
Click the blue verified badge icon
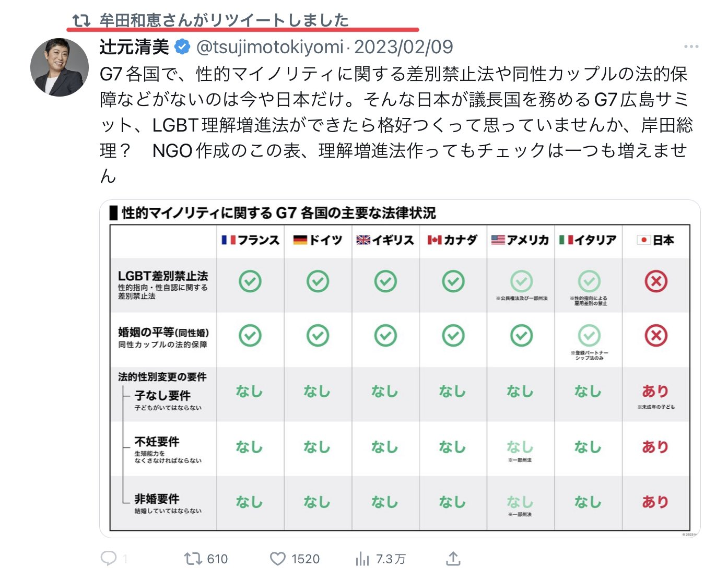[182, 47]
